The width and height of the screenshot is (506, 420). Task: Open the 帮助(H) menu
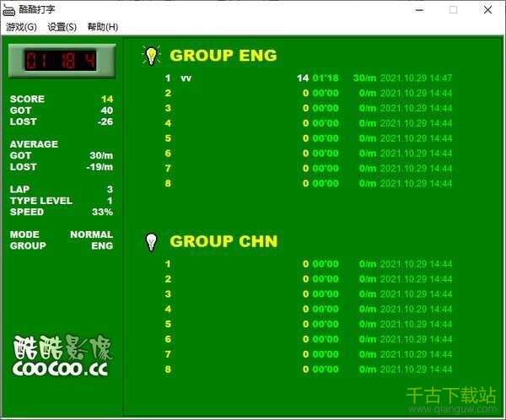[x=102, y=27]
